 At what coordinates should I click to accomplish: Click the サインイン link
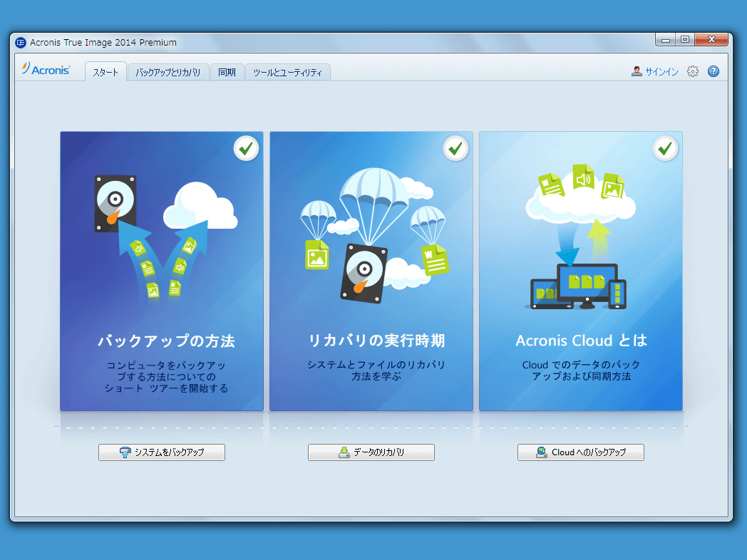pyautogui.click(x=661, y=71)
